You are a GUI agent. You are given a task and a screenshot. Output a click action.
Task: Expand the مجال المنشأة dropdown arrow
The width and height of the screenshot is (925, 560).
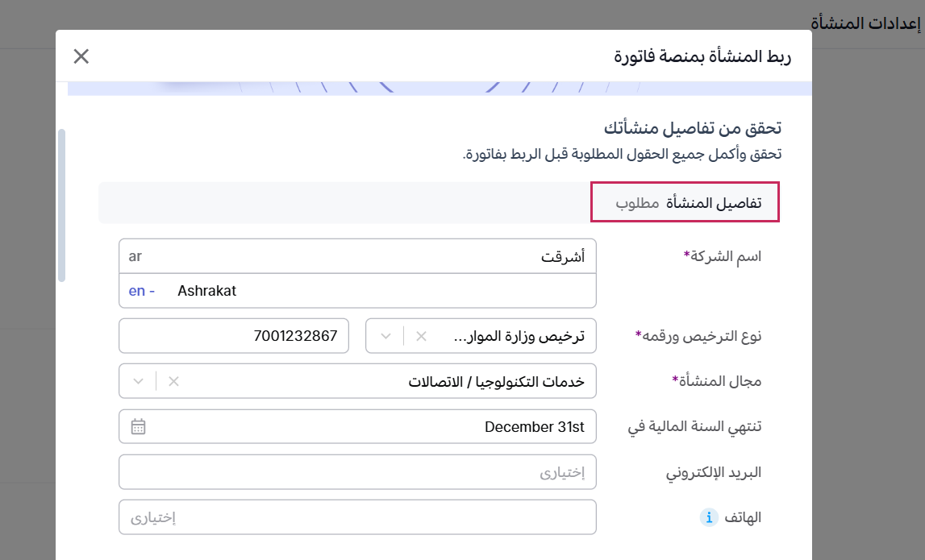(x=139, y=381)
